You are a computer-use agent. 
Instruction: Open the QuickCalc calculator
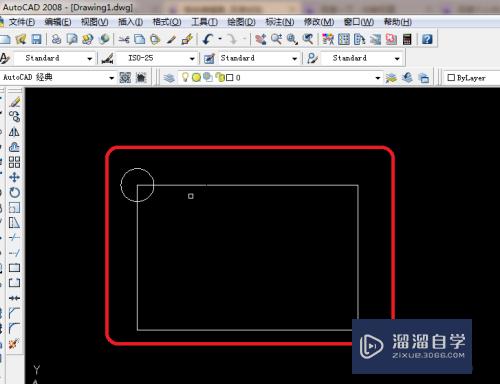pyautogui.click(x=407, y=39)
